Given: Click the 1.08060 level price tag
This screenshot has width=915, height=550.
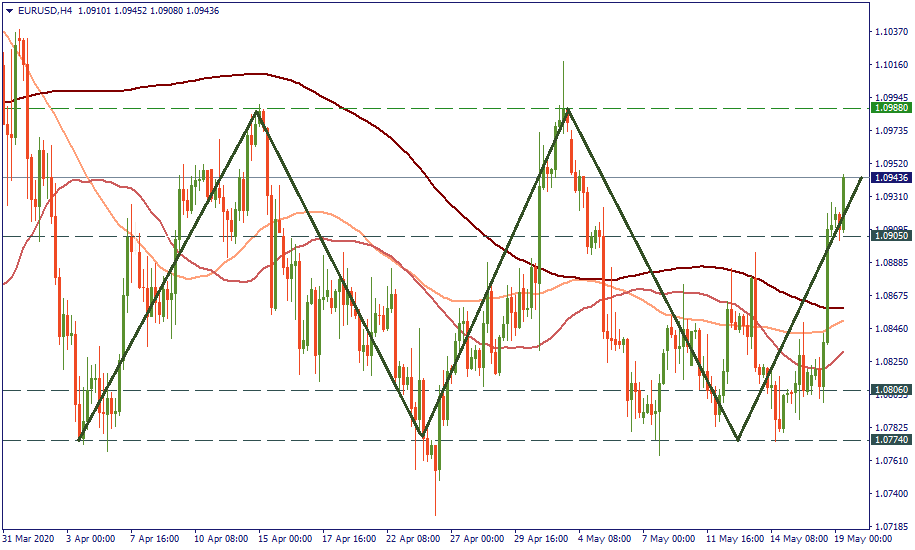Looking at the screenshot, I should [890, 390].
